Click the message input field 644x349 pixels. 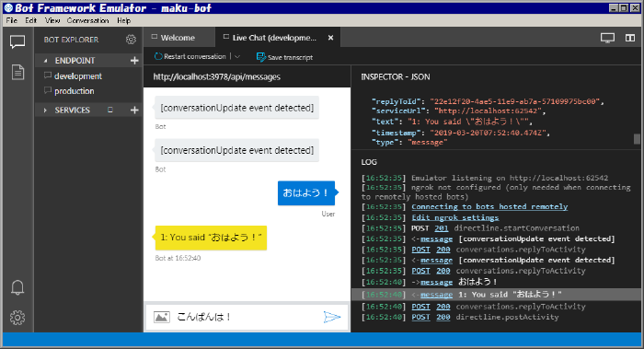click(247, 317)
